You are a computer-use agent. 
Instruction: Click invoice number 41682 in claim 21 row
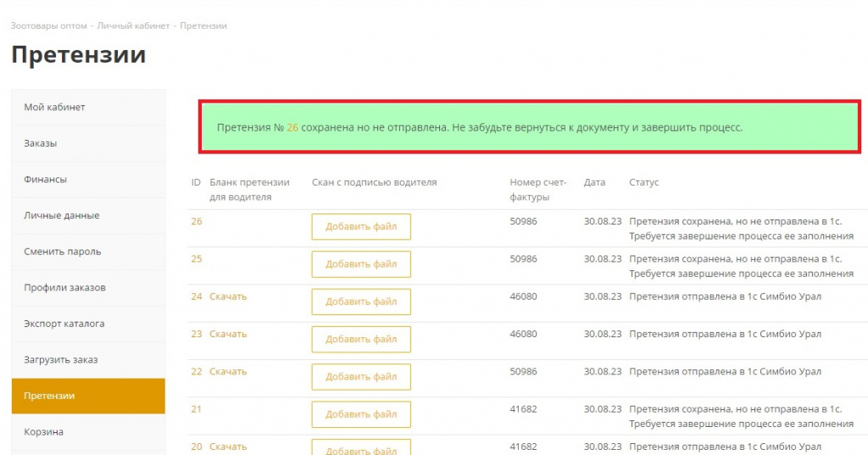pos(523,409)
